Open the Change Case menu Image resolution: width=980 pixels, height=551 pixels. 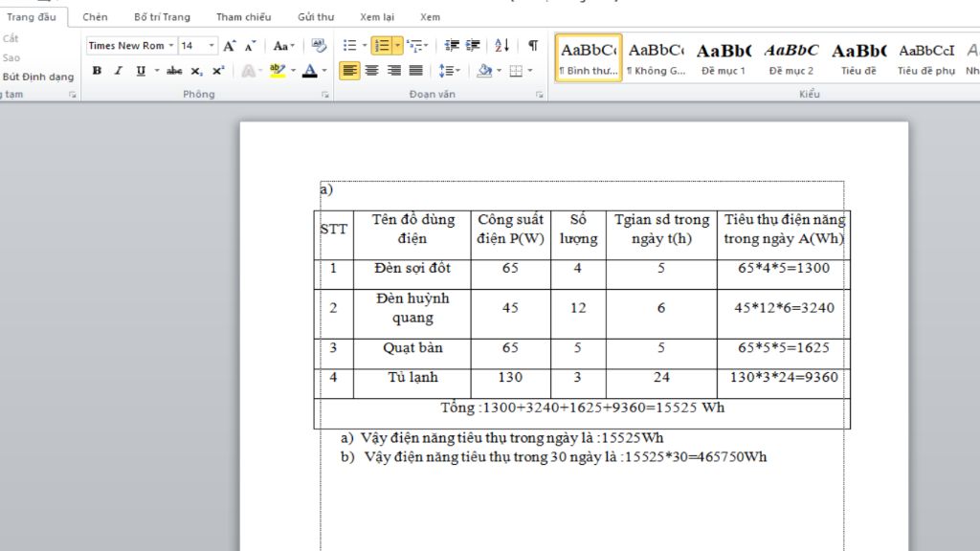click(283, 46)
